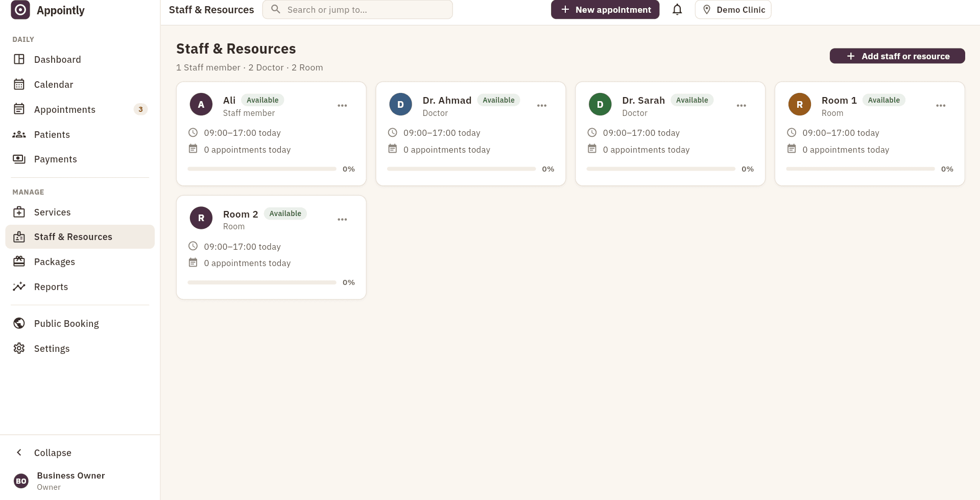Click the Appointly logo icon

(20, 10)
